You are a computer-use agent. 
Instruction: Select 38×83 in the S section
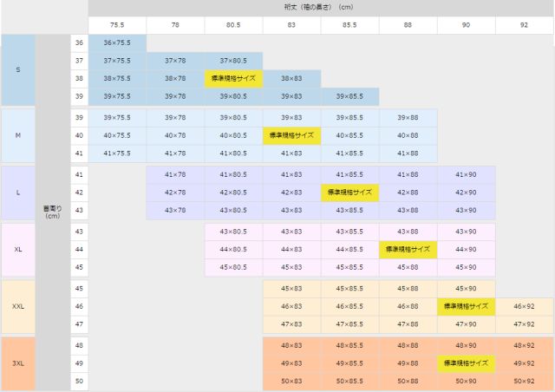point(291,79)
